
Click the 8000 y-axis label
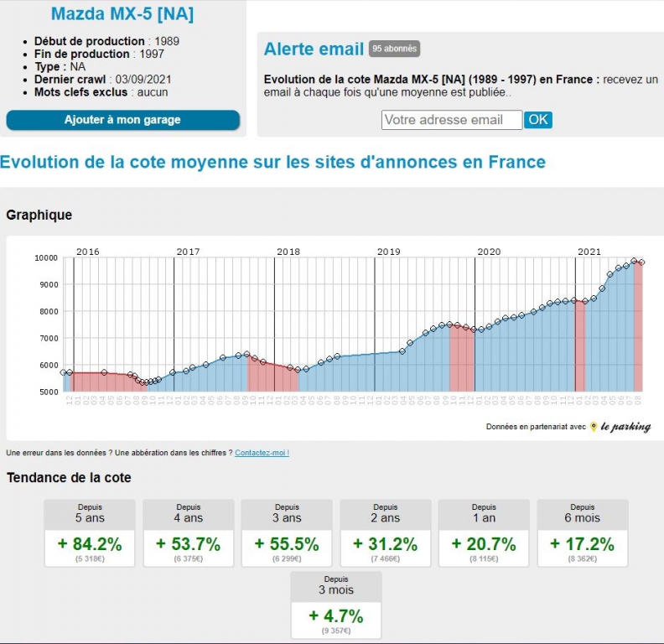pyautogui.click(x=49, y=311)
